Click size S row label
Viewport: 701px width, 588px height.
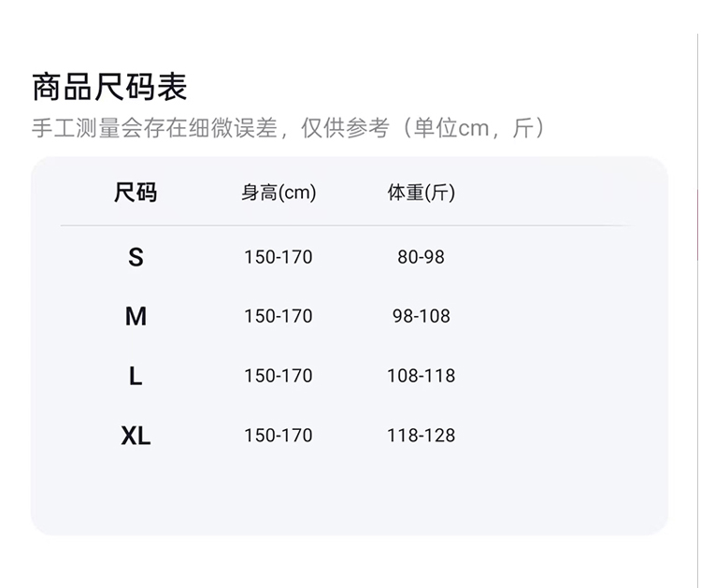coord(136,257)
